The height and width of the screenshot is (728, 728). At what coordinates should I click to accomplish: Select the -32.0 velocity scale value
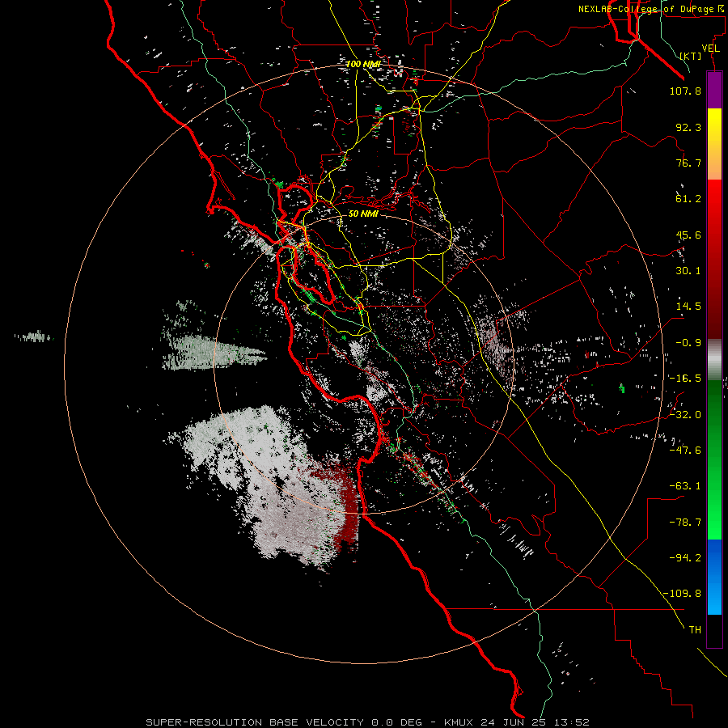click(685, 415)
